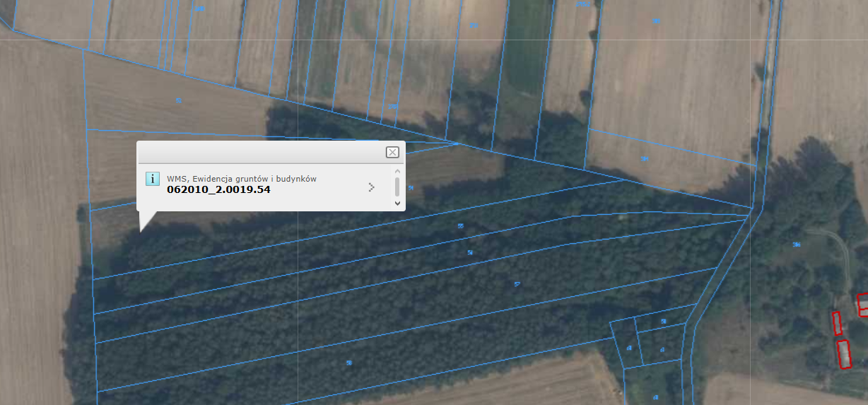The width and height of the screenshot is (868, 405).
Task: Click the 'WMS, Ewidencja gruntów i budynków' label
Action: 241,179
